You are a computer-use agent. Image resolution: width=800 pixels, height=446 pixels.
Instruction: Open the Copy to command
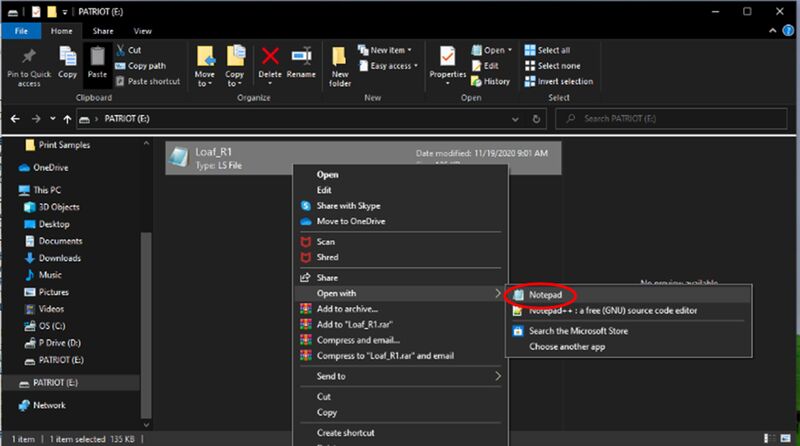(x=235, y=66)
